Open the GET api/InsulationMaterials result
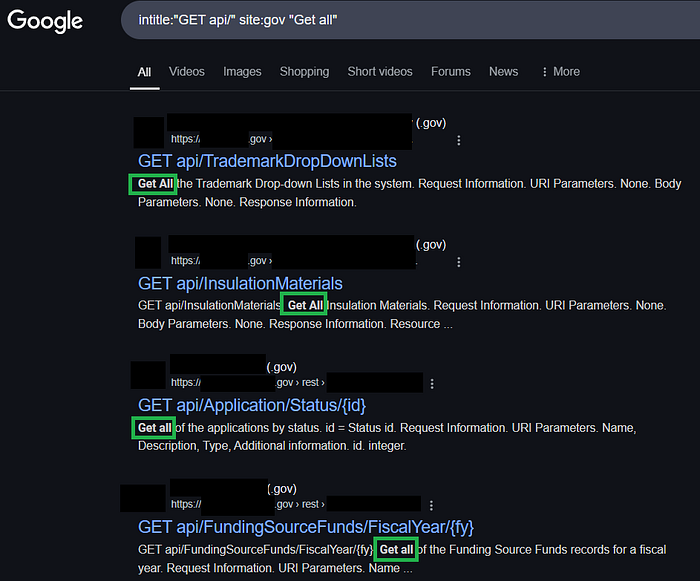 [240, 284]
